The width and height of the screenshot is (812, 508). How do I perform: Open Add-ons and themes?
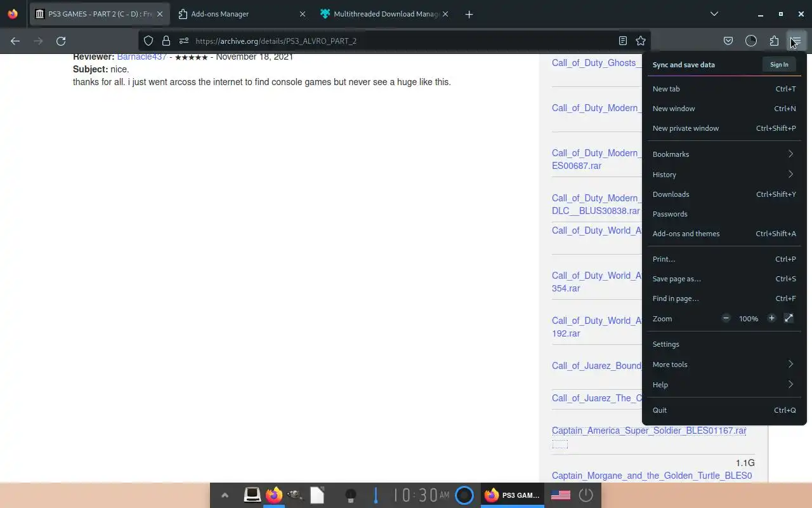[x=724, y=234]
